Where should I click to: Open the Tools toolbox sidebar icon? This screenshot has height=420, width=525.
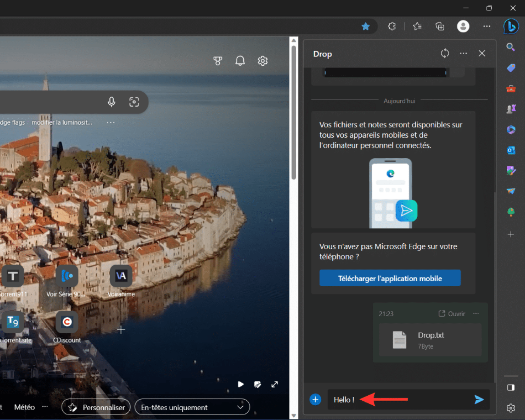(511, 89)
